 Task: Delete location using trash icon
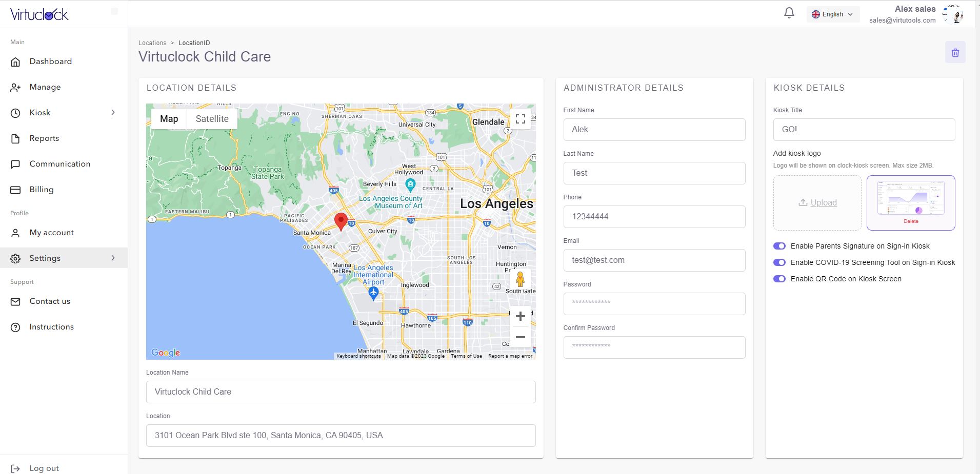(x=955, y=53)
